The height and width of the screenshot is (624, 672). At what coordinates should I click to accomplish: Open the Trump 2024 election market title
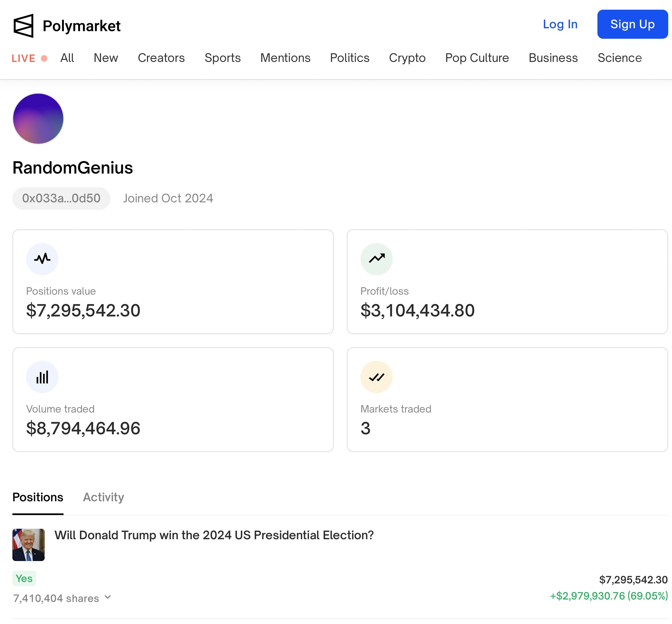pyautogui.click(x=214, y=535)
